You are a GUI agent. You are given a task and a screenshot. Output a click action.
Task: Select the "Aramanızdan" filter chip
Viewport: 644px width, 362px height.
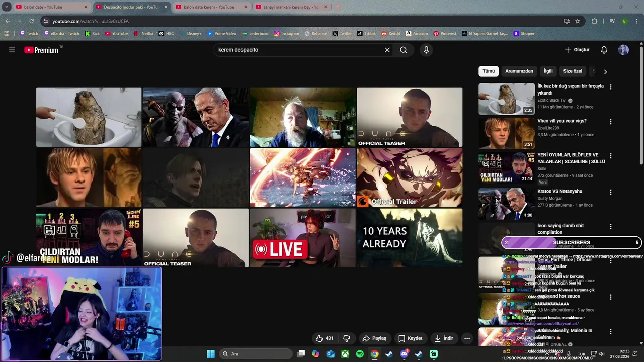[x=519, y=71]
